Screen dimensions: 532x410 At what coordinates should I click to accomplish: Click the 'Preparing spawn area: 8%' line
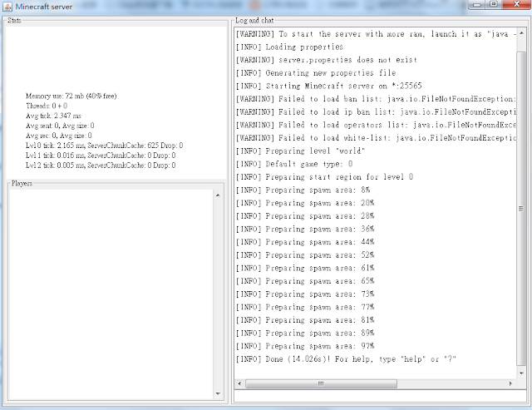303,190
